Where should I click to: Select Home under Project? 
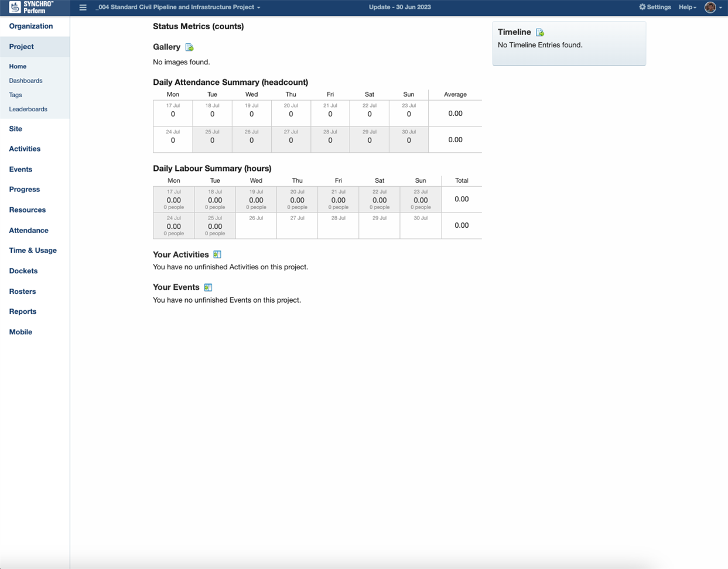18,67
